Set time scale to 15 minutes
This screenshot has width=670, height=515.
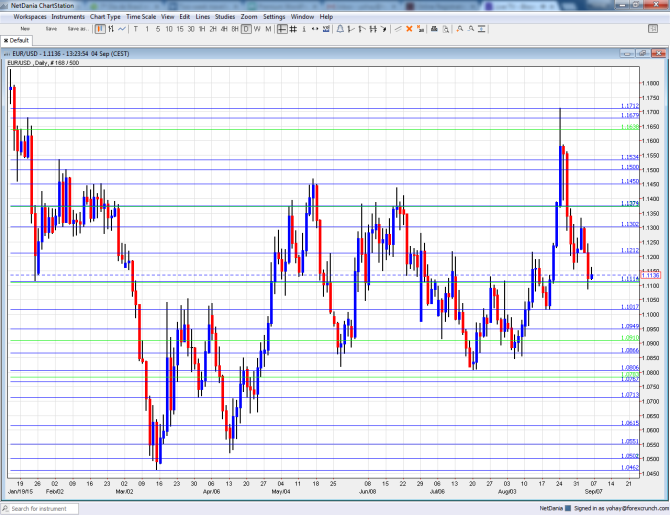[x=180, y=29]
